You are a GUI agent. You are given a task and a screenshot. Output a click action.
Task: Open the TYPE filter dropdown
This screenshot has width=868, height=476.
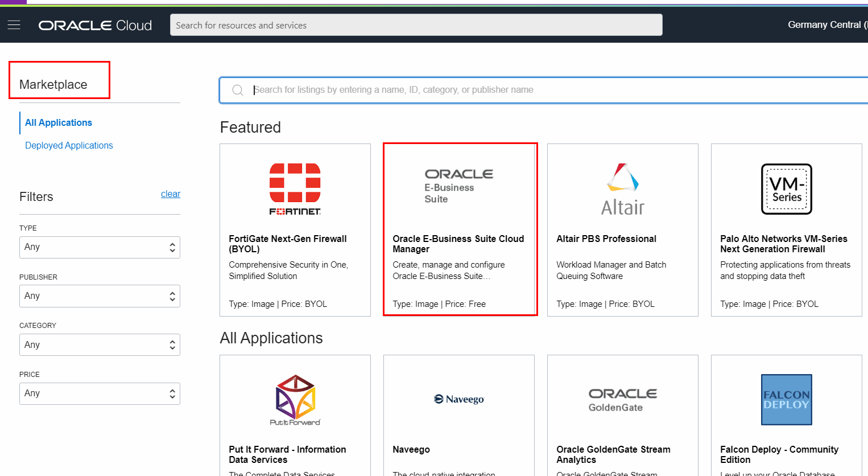(100, 247)
